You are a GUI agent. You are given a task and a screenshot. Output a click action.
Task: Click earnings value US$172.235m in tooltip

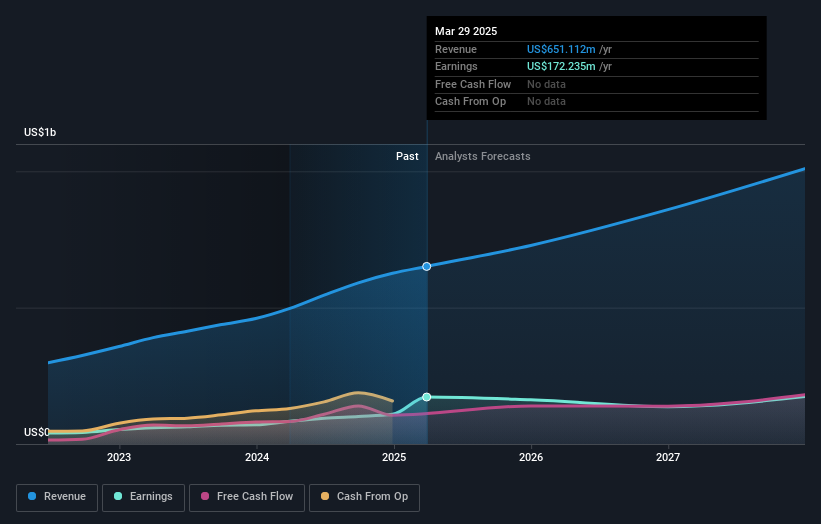[x=561, y=66]
